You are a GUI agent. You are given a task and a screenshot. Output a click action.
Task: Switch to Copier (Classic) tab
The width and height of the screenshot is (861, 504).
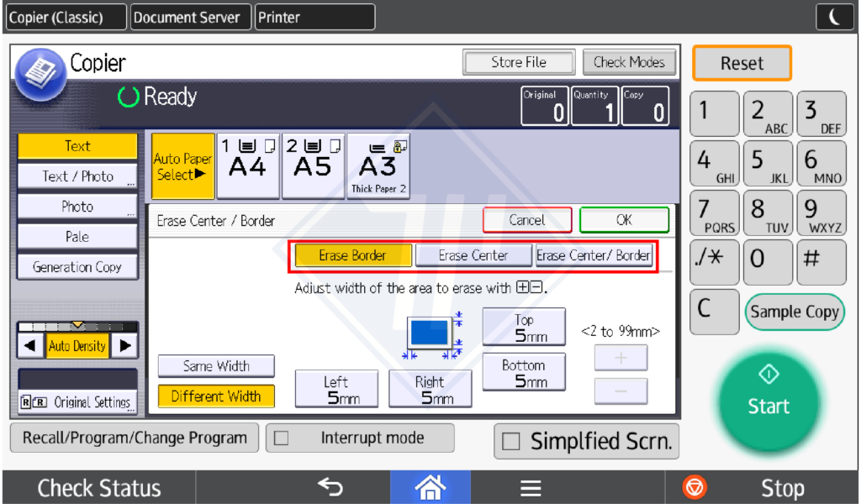point(66,17)
